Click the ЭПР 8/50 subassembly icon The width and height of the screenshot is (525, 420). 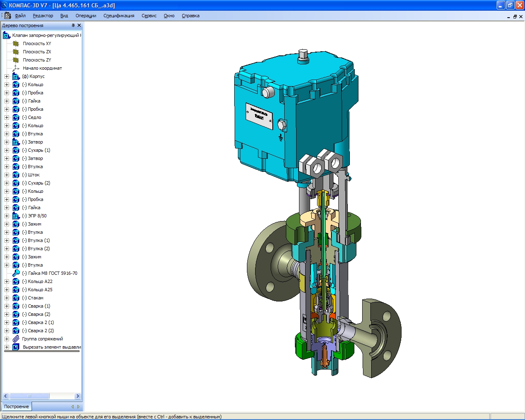click(16, 216)
